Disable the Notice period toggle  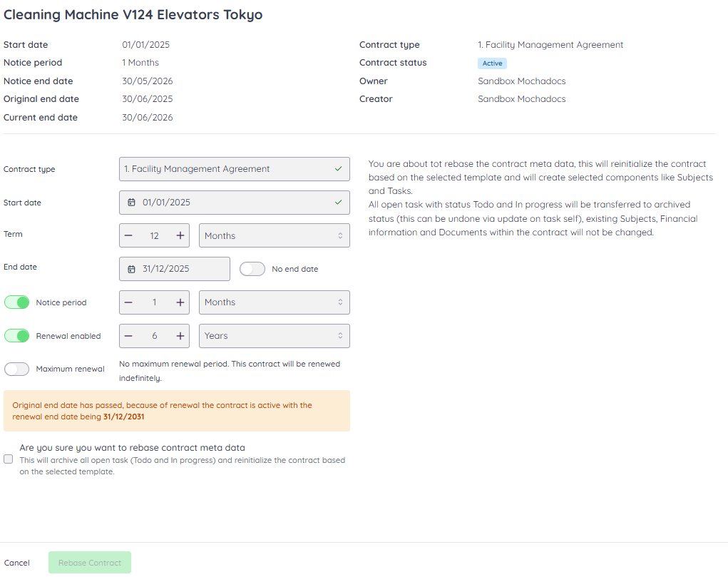(17, 302)
